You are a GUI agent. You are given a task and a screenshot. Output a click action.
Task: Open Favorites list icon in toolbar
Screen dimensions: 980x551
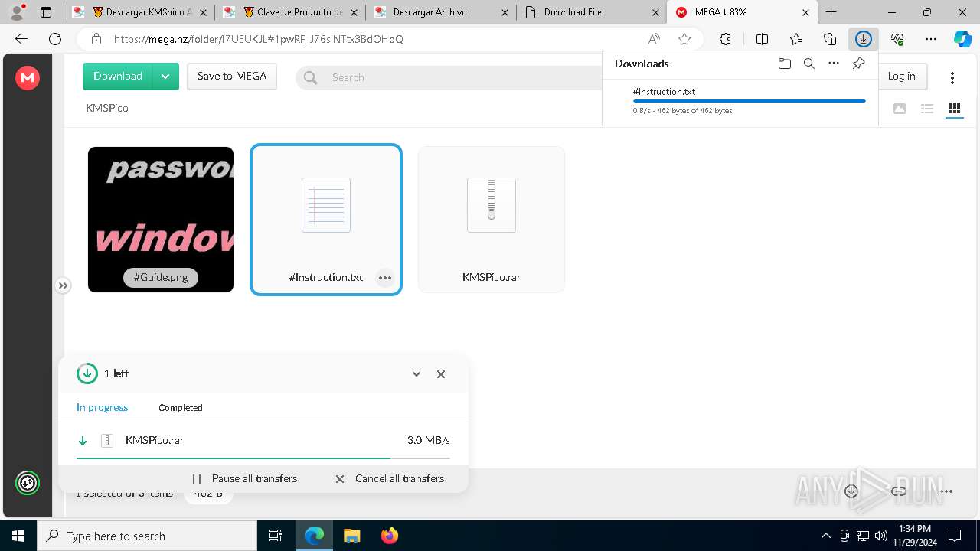796,39
